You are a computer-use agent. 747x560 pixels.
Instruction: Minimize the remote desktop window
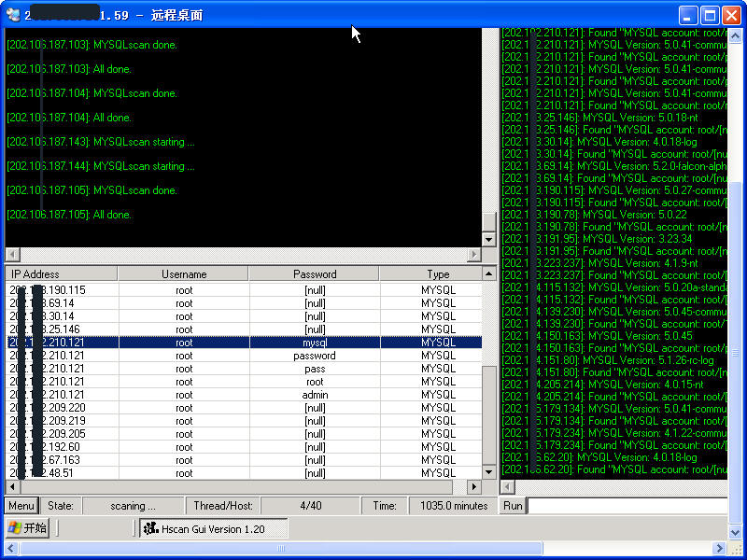[688, 15]
